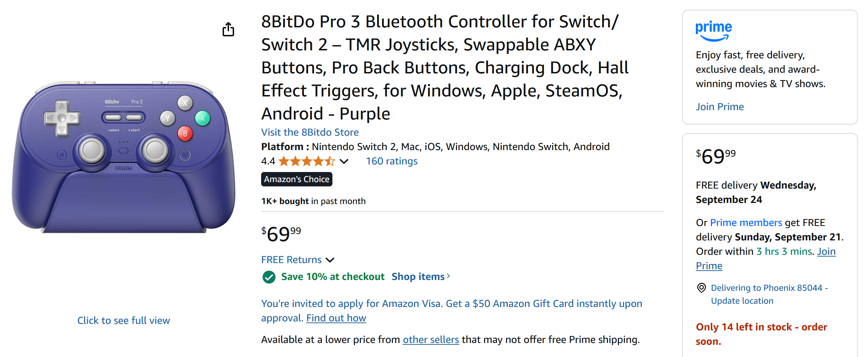Click the star rating icons
868x357 pixels.
(307, 161)
